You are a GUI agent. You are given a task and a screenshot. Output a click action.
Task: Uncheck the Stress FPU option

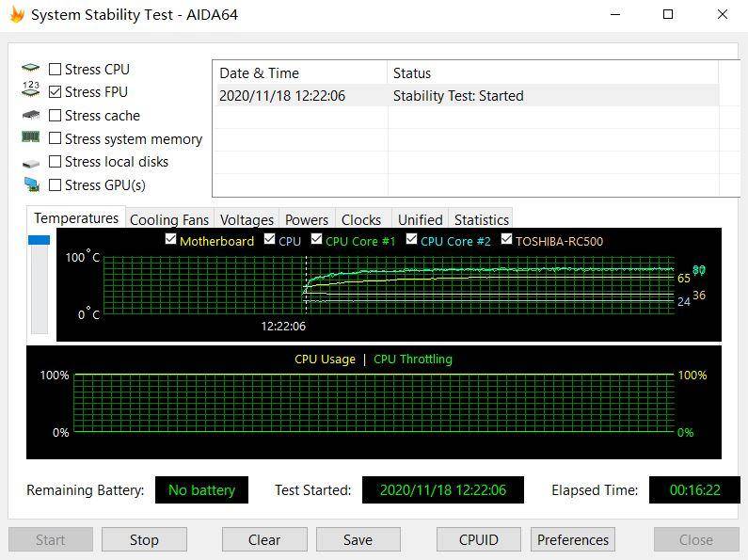pos(56,91)
